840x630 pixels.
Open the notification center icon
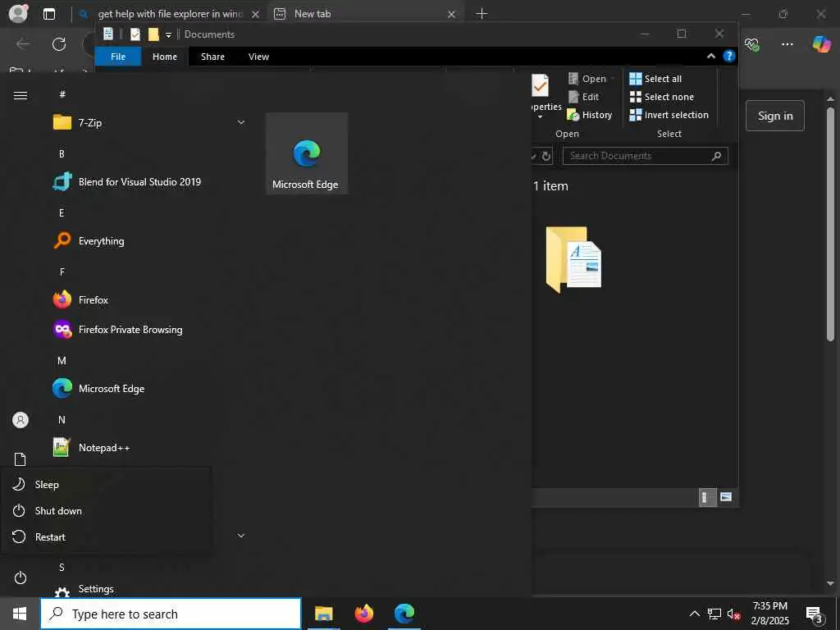tap(815, 614)
